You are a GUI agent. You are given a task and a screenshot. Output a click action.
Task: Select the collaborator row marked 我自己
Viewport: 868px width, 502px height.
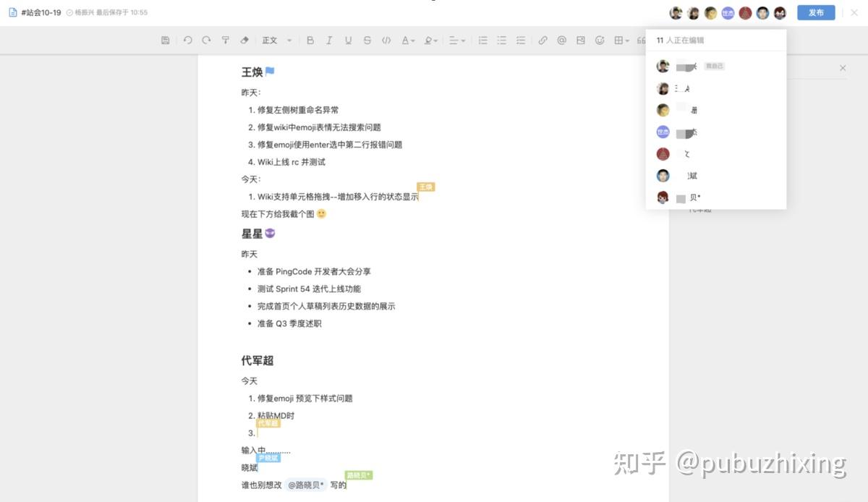click(x=716, y=67)
